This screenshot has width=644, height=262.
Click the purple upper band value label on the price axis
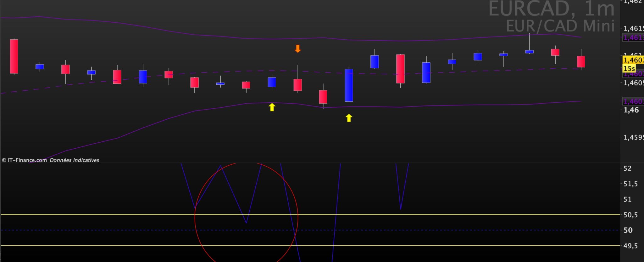(x=633, y=38)
